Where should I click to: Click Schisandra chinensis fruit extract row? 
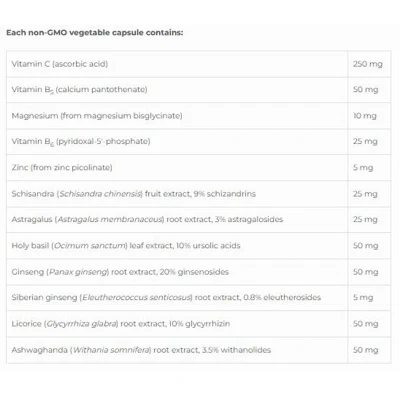pyautogui.click(x=198, y=194)
